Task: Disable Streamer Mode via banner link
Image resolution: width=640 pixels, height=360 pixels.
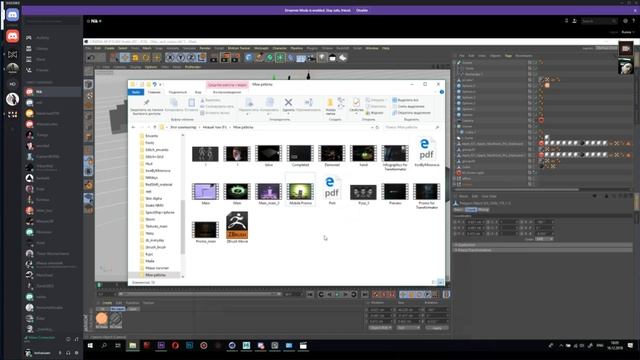Action: pos(362,10)
